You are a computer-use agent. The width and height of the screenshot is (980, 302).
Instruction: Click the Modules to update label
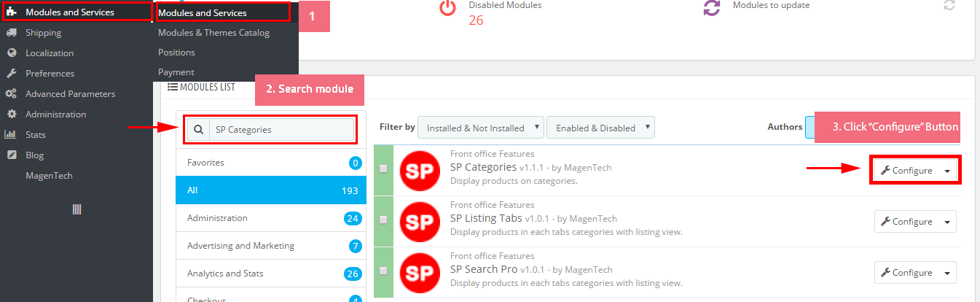click(x=771, y=5)
